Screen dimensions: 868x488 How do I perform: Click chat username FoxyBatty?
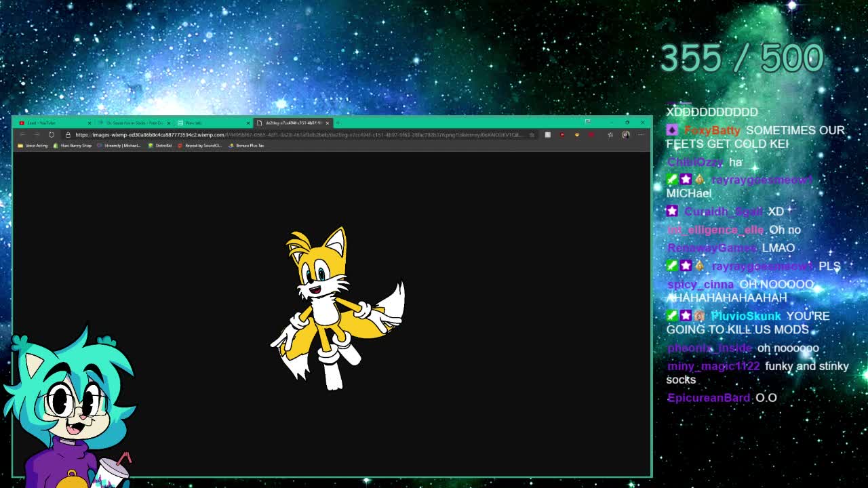click(712, 130)
